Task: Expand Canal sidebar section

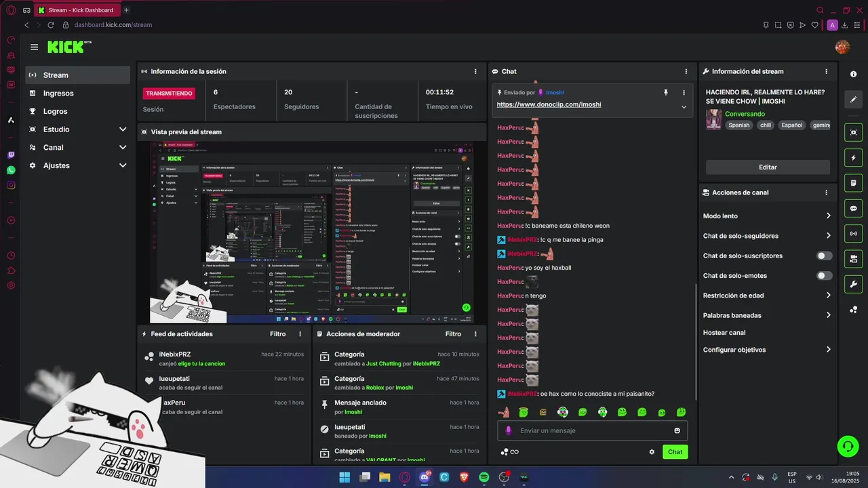Action: pyautogui.click(x=123, y=147)
